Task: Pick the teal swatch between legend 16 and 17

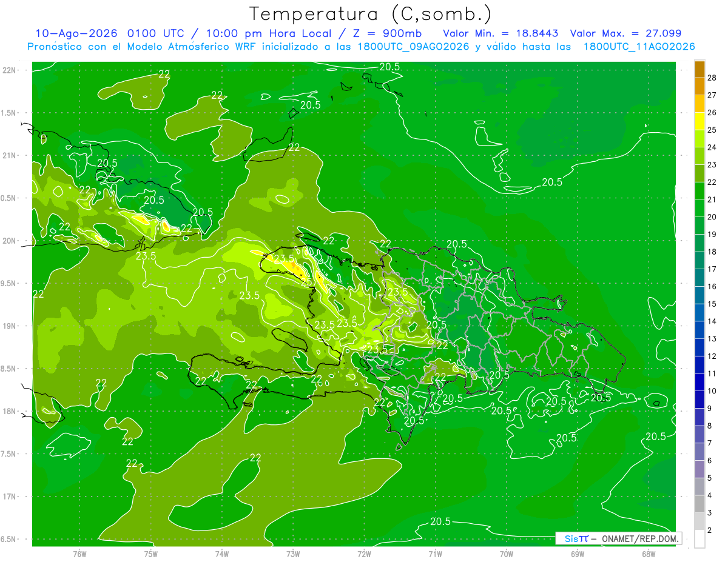Action: (700, 278)
